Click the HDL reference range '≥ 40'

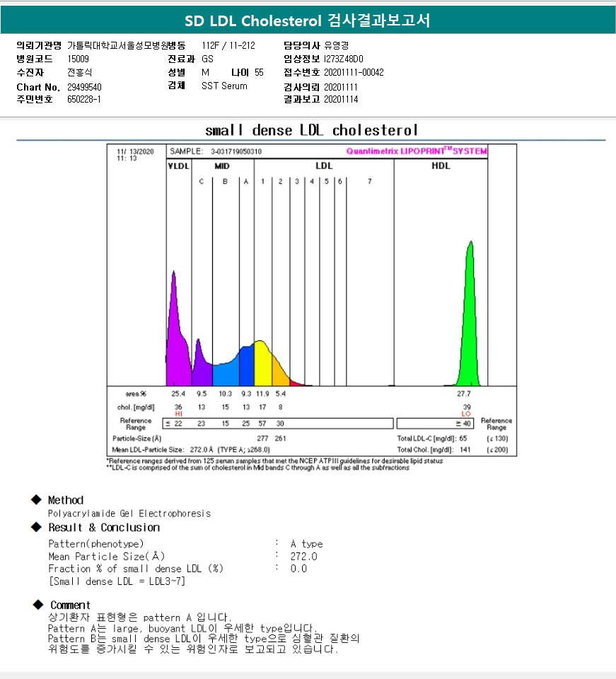(x=463, y=424)
